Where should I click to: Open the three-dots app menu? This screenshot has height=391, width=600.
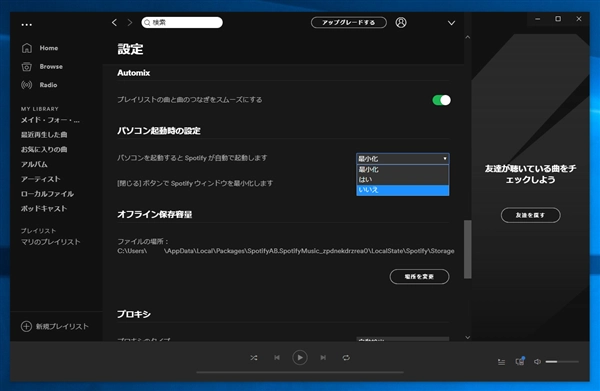point(26,25)
